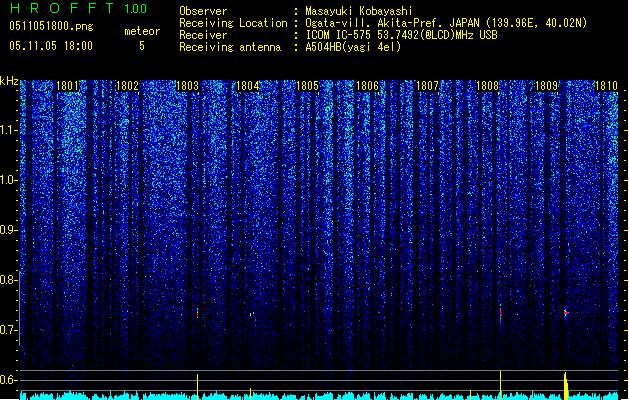Click the 1808 time marker
The image size is (629, 400).
[x=487, y=86]
